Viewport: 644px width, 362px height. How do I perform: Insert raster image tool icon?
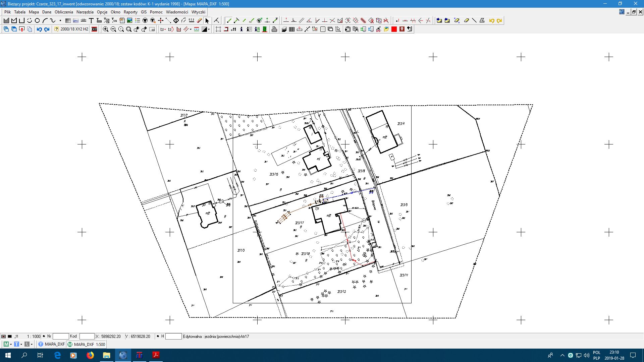129,20
